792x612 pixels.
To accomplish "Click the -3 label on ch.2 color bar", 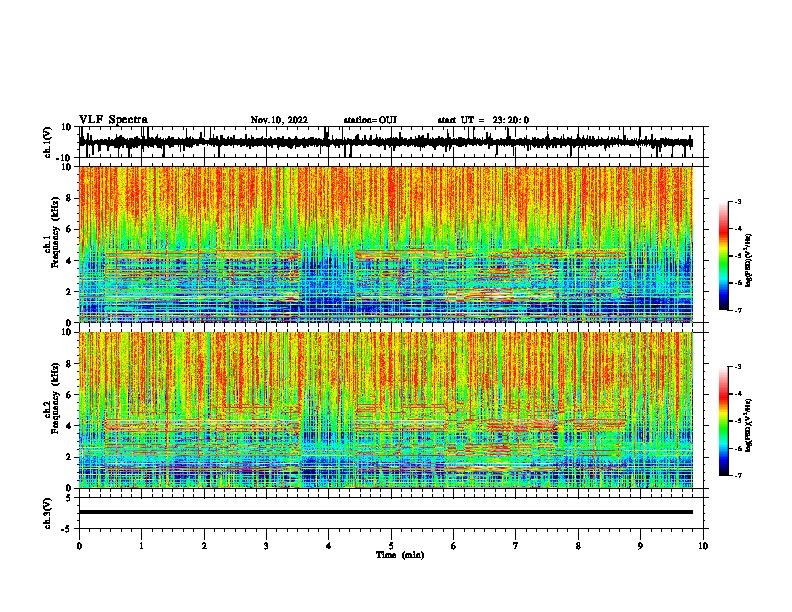I will pos(737,367).
